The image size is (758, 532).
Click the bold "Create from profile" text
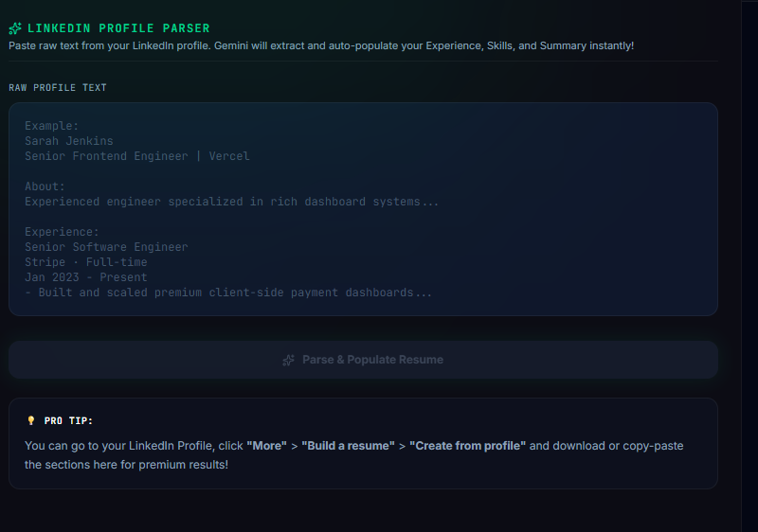coord(467,446)
